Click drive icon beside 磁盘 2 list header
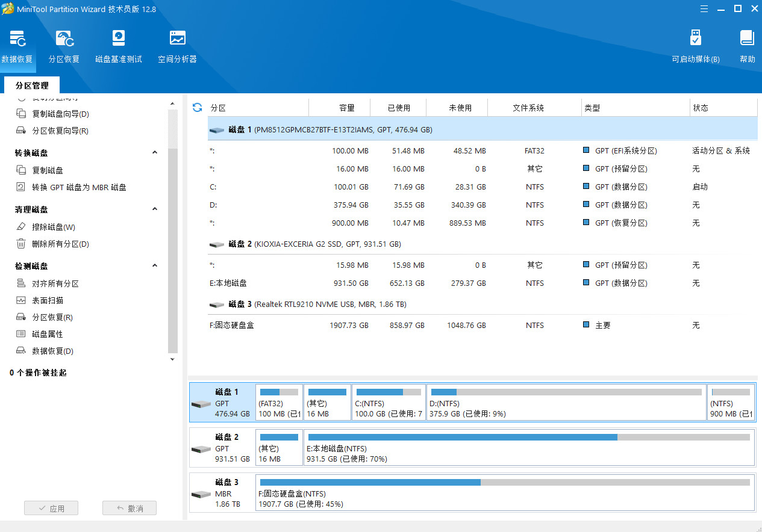This screenshot has height=532, width=762. pyautogui.click(x=217, y=244)
